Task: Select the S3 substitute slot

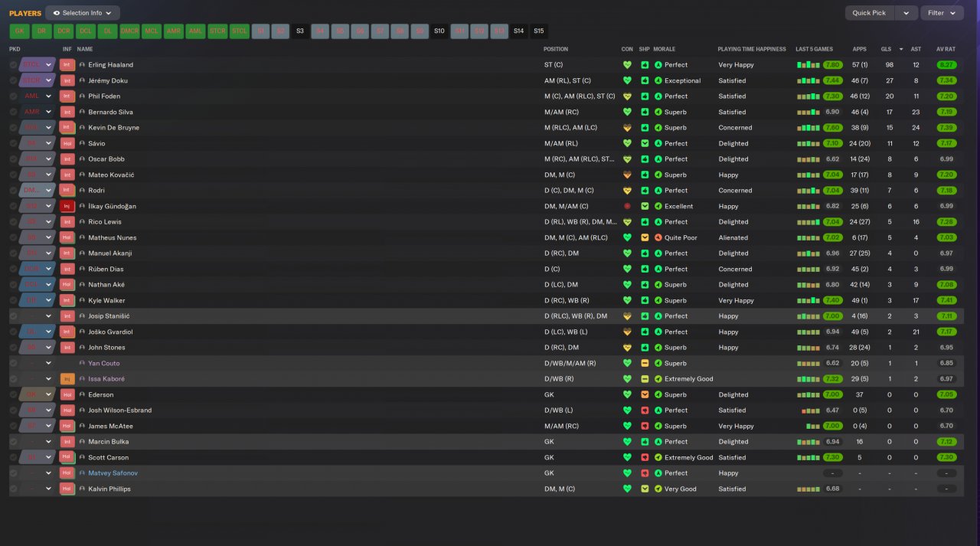Action: [300, 31]
